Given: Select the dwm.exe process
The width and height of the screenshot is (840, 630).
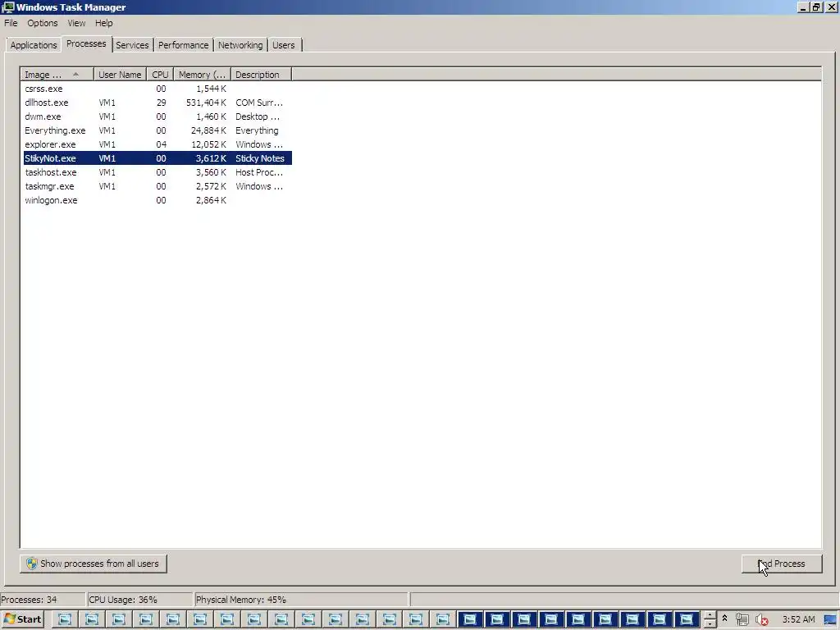Looking at the screenshot, I should (157, 116).
